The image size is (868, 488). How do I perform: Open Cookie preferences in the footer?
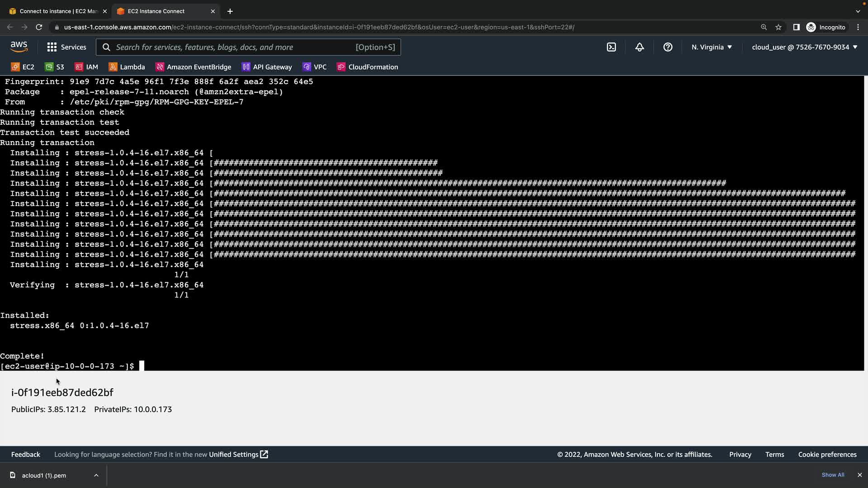point(827,455)
